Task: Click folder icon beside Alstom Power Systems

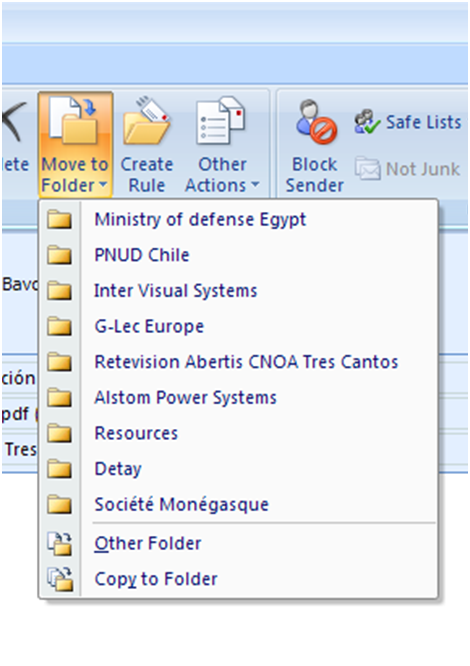Action: coord(59,398)
